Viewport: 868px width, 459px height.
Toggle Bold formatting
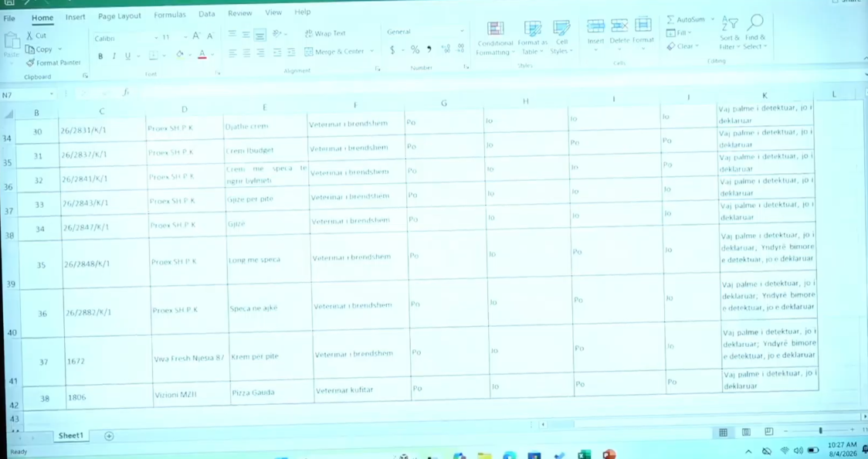click(x=100, y=56)
